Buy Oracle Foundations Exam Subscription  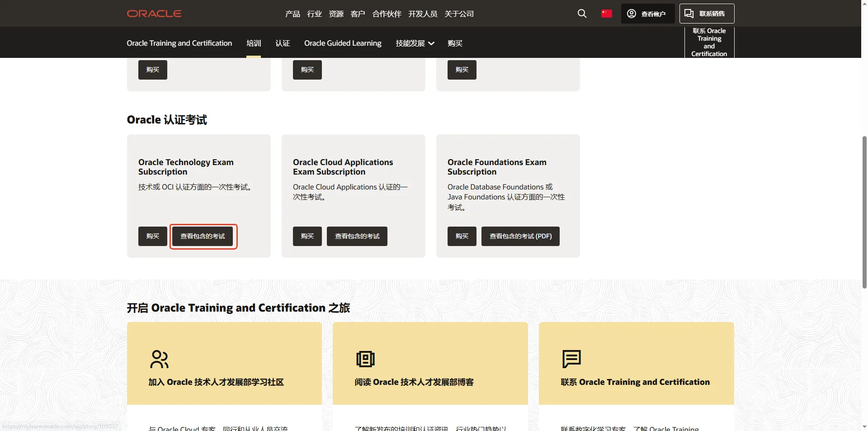[x=462, y=236]
